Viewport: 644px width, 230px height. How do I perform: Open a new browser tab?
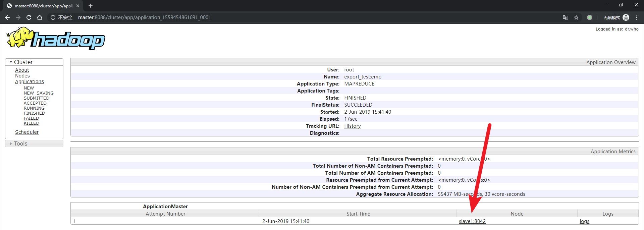pyautogui.click(x=91, y=6)
